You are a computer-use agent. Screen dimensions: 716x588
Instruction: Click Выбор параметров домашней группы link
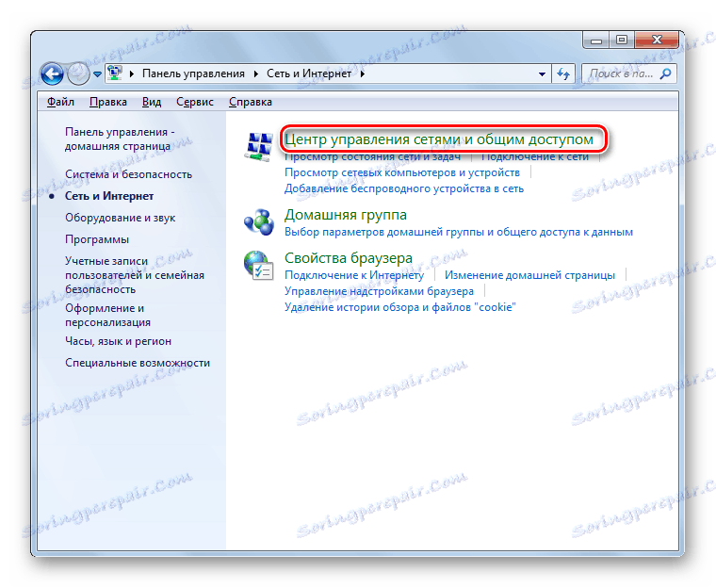tap(459, 232)
